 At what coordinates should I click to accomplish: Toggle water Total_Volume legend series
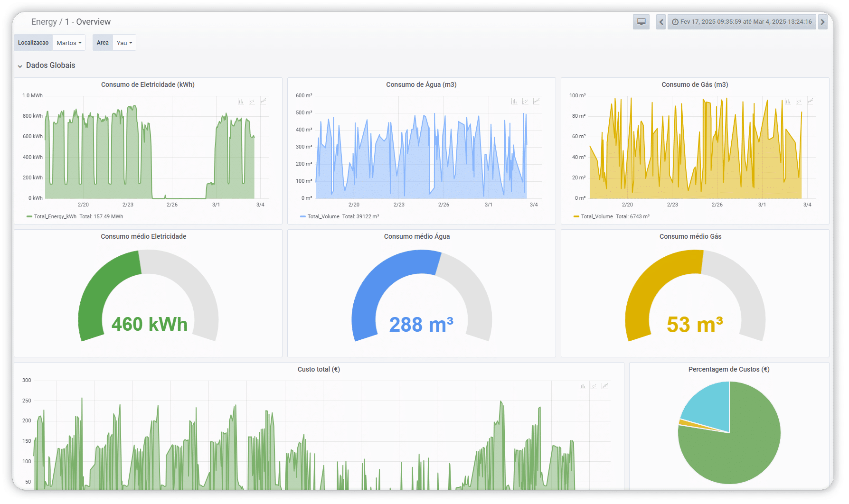click(x=323, y=216)
